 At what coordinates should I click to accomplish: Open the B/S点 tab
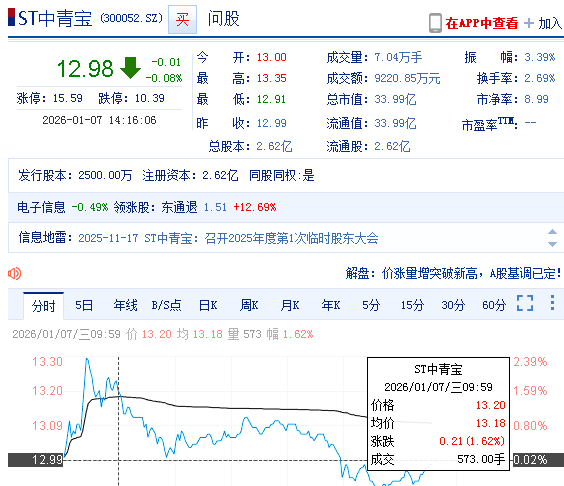tap(166, 305)
